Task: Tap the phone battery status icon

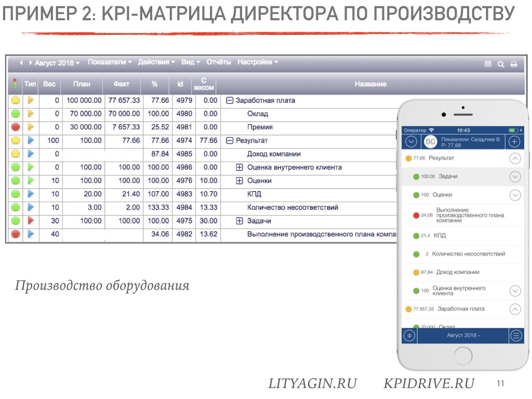Action: [x=514, y=130]
